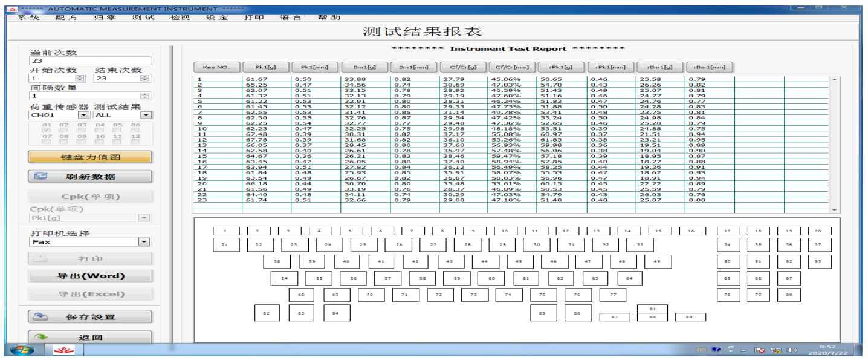Click the refresh icon on 刷新数据 button
This screenshot has width=868, height=363.
[41, 177]
